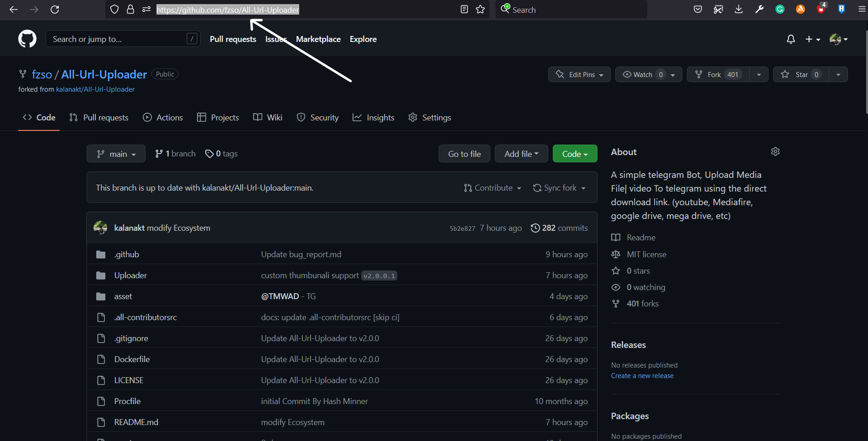
Task: Click Create a new release link
Action: [x=642, y=376]
